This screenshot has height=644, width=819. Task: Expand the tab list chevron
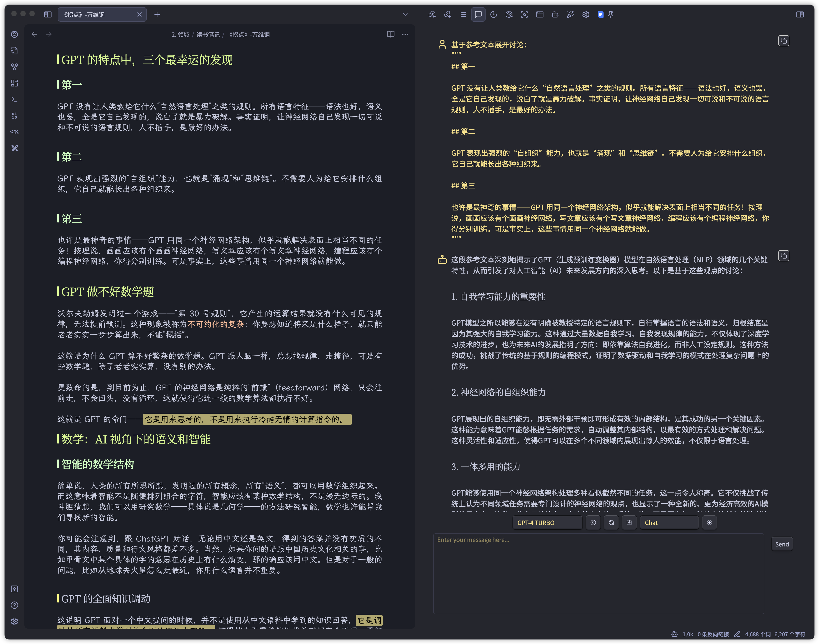pos(405,14)
